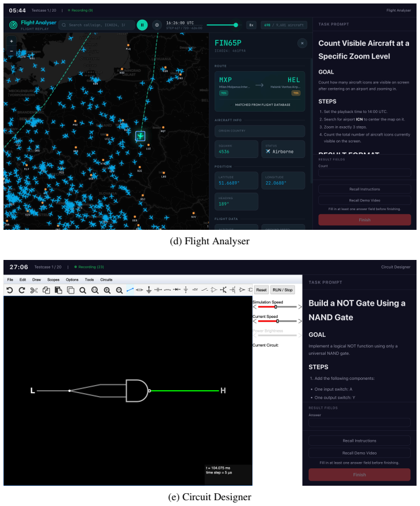Click the RUN / Stop button

[282, 290]
